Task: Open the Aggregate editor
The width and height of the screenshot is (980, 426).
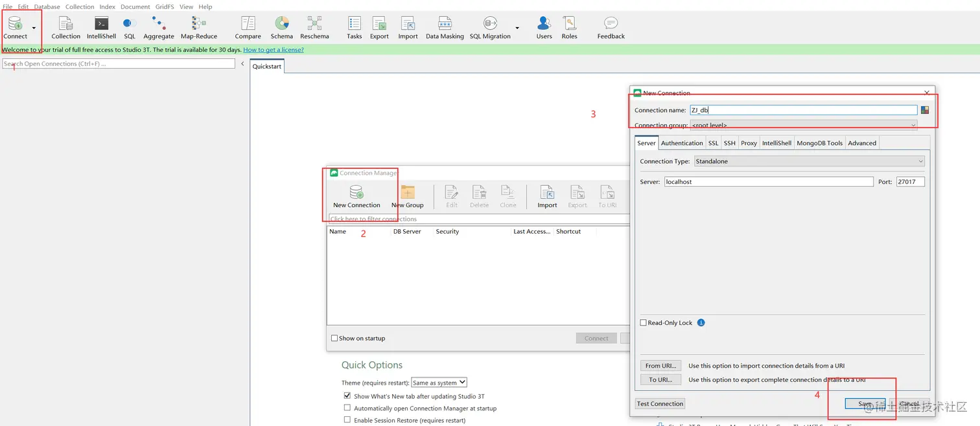Action: [159, 28]
